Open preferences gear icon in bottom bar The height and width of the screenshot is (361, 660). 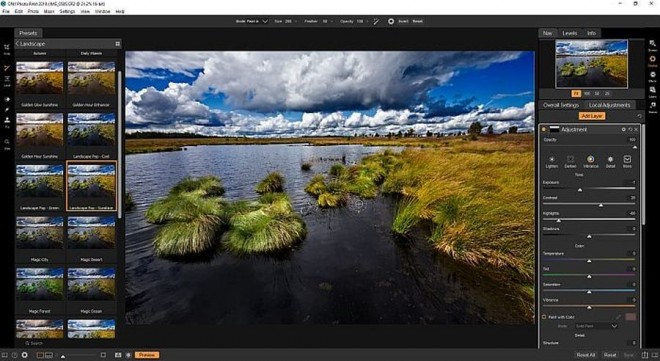point(24,355)
